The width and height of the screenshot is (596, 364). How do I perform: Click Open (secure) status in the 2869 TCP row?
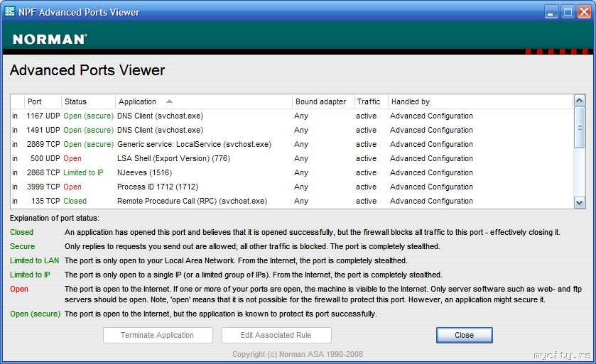point(89,144)
